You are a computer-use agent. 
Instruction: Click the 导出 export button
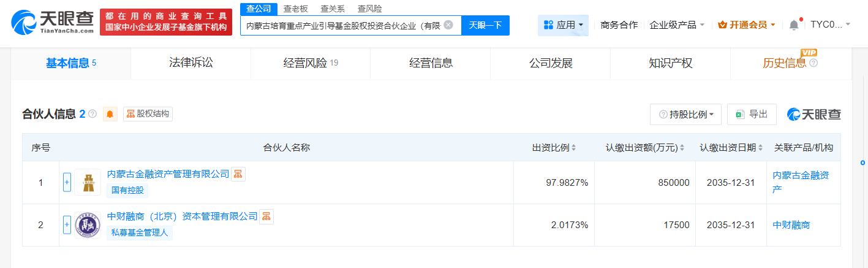pyautogui.click(x=752, y=115)
